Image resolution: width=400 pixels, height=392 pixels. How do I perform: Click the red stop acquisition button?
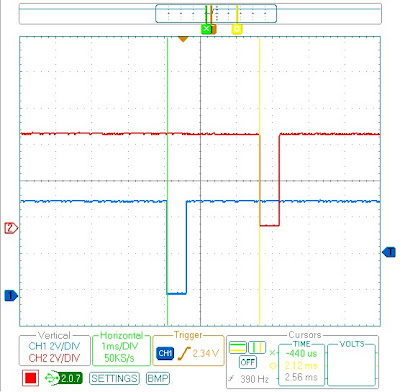pyautogui.click(x=31, y=378)
